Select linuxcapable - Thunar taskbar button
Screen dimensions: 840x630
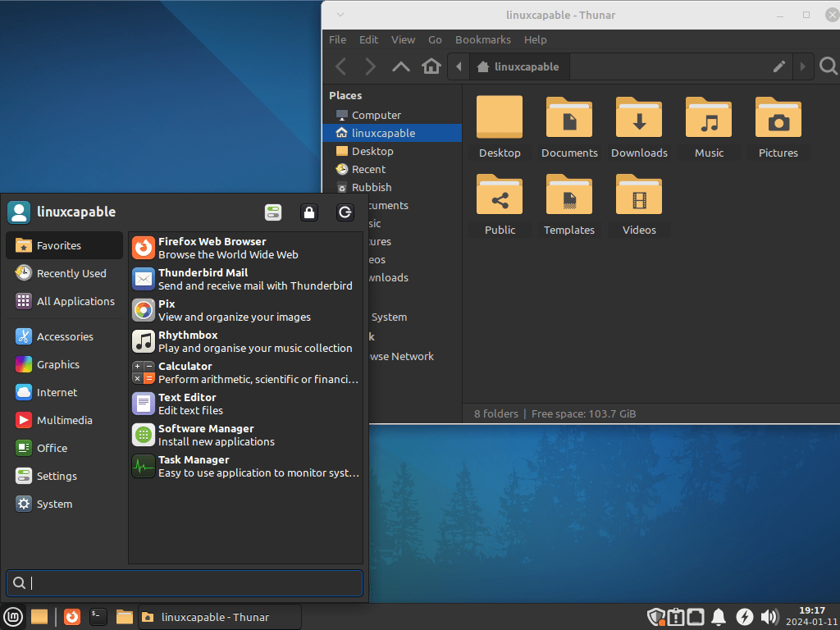pos(220,617)
